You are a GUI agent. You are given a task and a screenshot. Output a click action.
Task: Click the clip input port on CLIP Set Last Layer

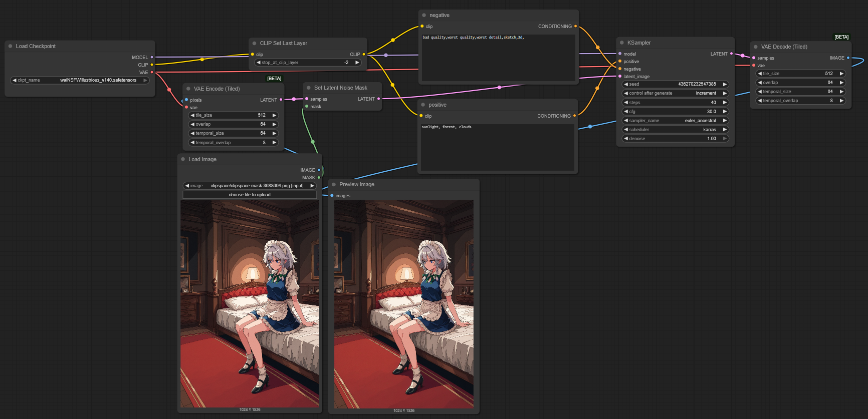[253, 54]
